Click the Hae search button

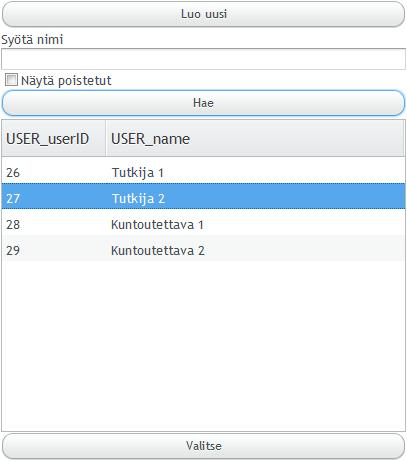203,103
